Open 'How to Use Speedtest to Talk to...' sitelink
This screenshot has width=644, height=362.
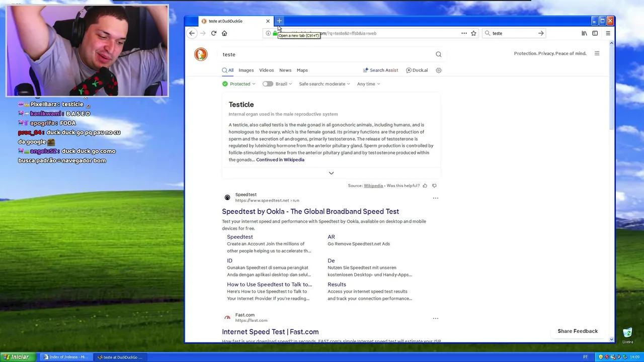(269, 285)
